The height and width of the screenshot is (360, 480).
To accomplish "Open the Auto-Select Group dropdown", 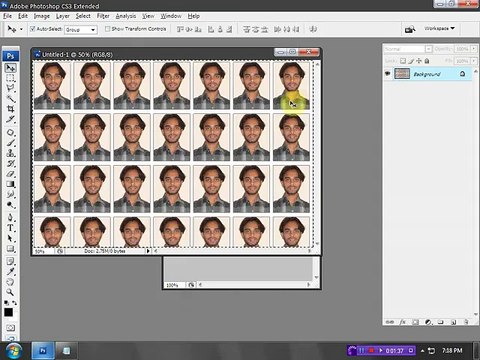I will [x=81, y=30].
